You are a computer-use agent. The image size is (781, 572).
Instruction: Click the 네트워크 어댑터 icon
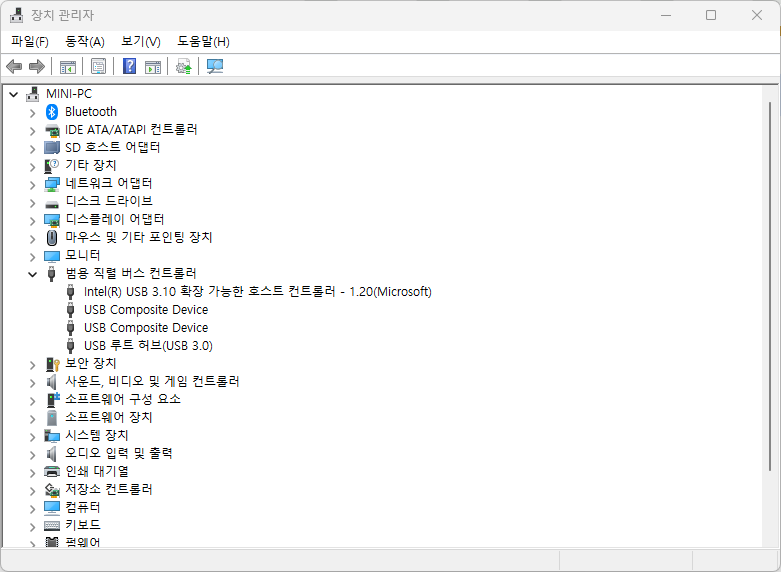52,184
